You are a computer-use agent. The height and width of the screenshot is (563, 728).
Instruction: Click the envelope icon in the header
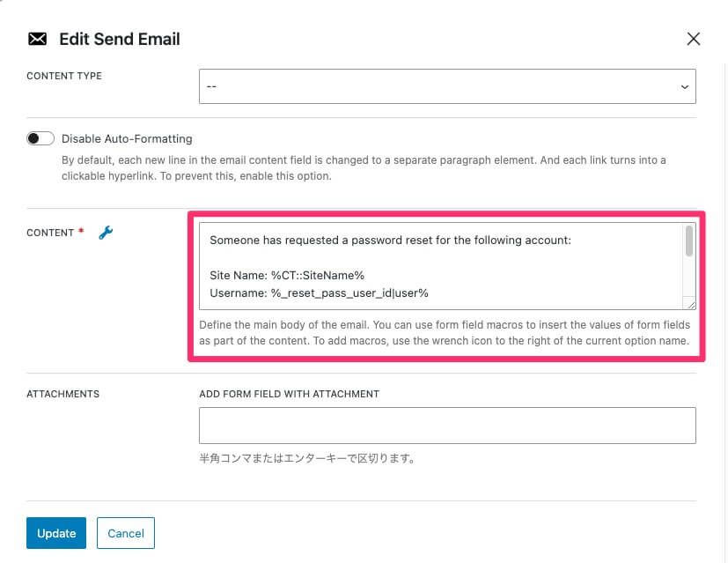[x=37, y=39]
